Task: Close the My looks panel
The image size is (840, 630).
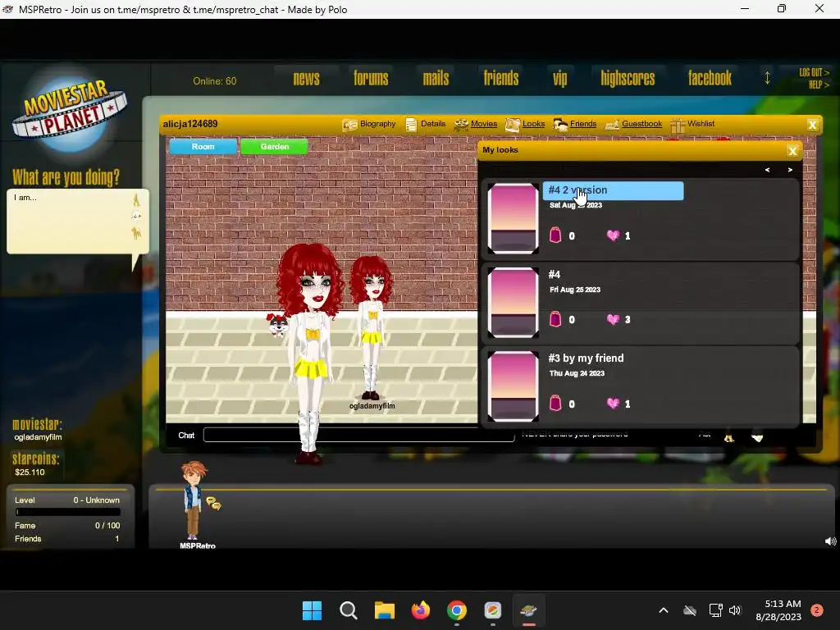Action: pyautogui.click(x=792, y=151)
